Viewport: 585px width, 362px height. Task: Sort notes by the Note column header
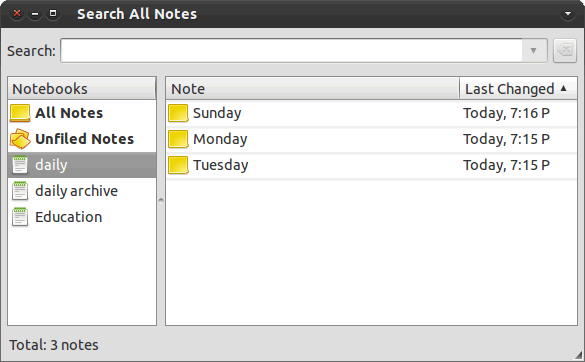click(312, 89)
